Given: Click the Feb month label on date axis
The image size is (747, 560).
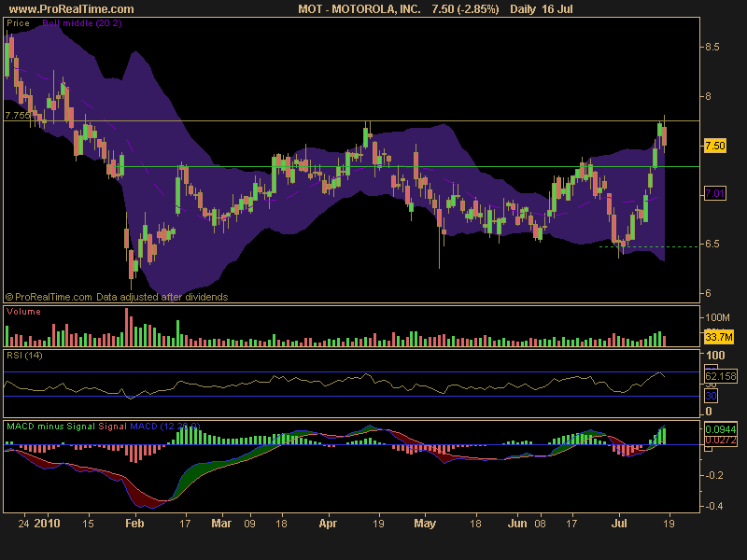Looking at the screenshot, I should tap(134, 524).
